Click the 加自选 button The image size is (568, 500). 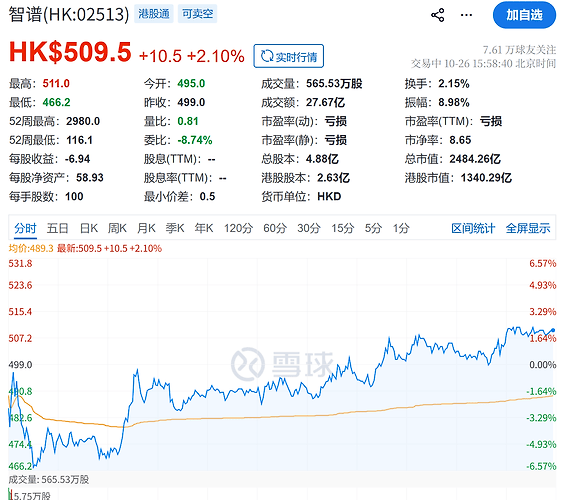pos(524,15)
